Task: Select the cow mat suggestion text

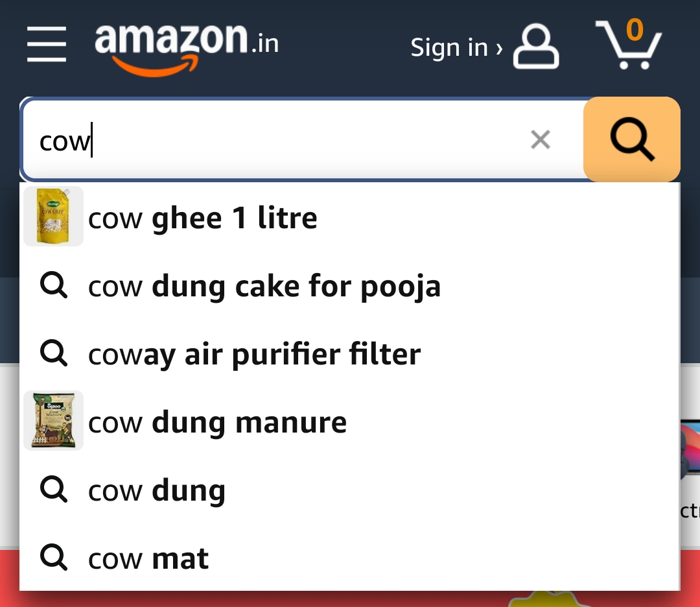Action: click(148, 559)
